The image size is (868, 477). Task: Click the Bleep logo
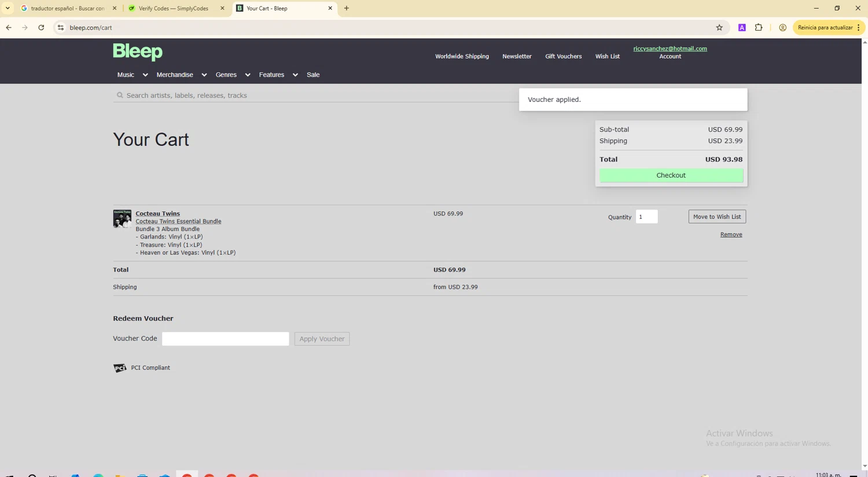click(x=138, y=52)
